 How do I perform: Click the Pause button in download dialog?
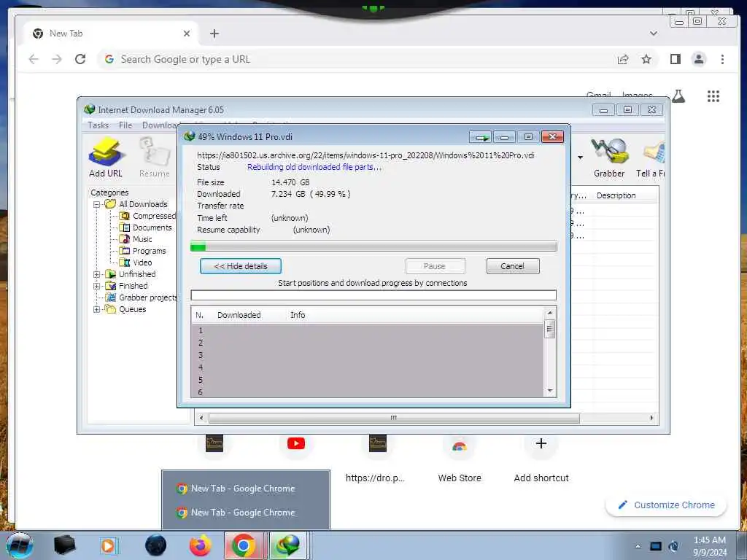coord(435,266)
